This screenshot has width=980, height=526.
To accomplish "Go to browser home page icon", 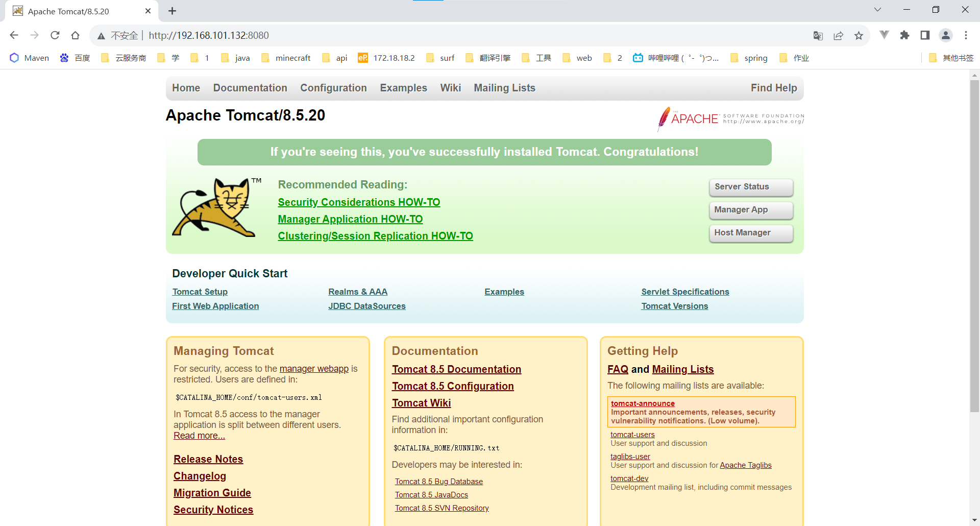I will click(76, 35).
